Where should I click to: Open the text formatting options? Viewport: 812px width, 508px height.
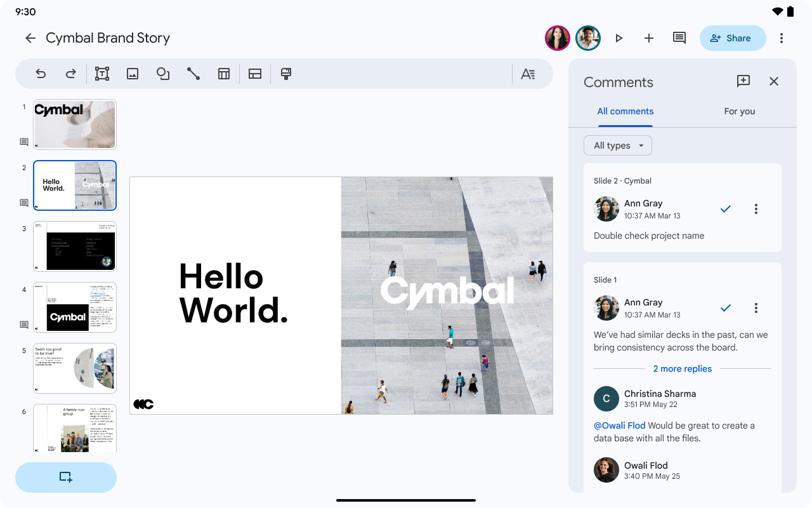coord(528,74)
